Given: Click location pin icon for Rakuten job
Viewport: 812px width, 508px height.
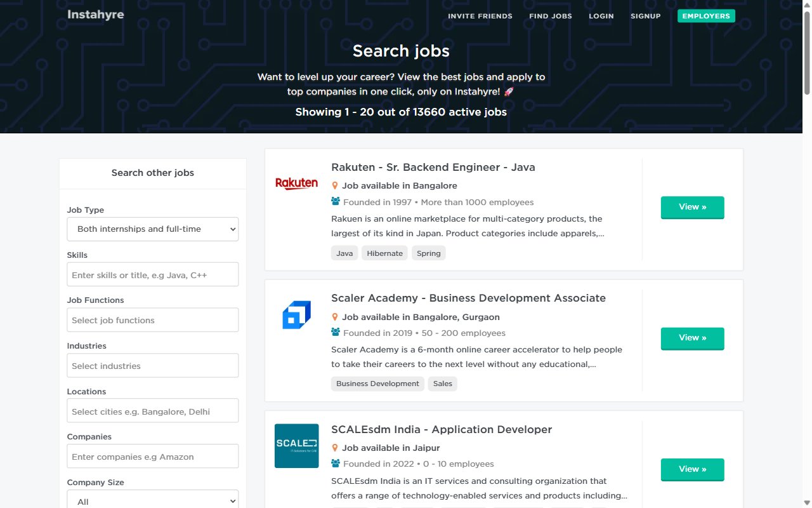Looking at the screenshot, I should point(335,186).
